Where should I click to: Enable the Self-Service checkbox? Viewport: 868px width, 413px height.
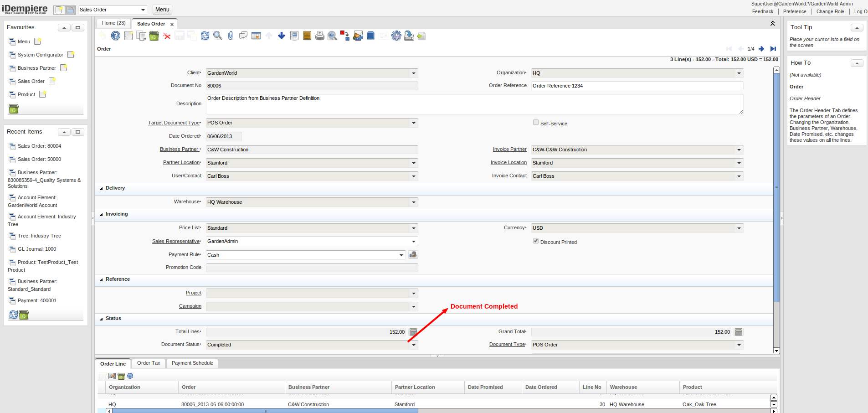(535, 122)
